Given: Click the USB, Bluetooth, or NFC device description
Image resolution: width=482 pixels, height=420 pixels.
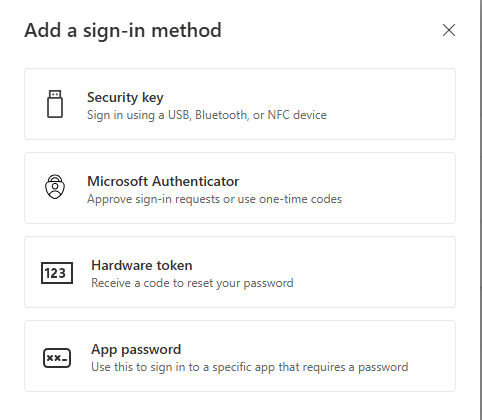Looking at the screenshot, I should [207, 115].
